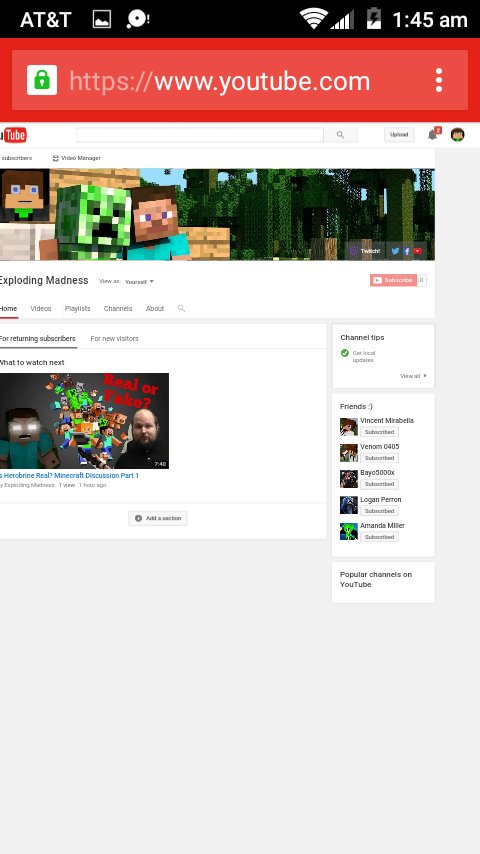Viewport: 480px width, 854px height.
Task: Open Video Manager
Action: point(76,158)
